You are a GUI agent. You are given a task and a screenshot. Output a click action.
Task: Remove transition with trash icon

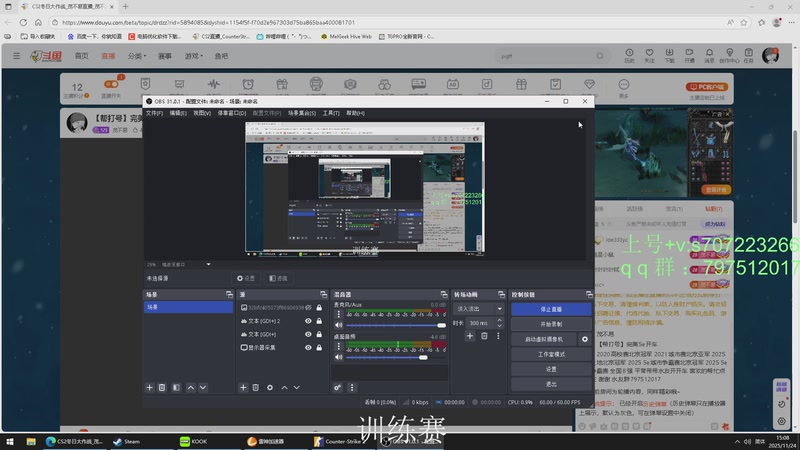[484, 336]
